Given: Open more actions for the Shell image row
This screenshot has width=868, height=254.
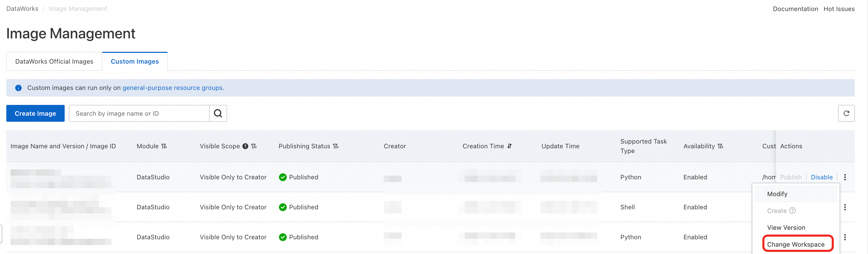Looking at the screenshot, I should pos(845,207).
